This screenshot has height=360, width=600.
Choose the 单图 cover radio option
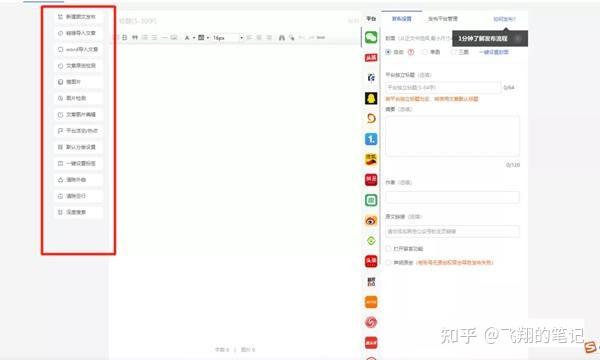tap(425, 52)
